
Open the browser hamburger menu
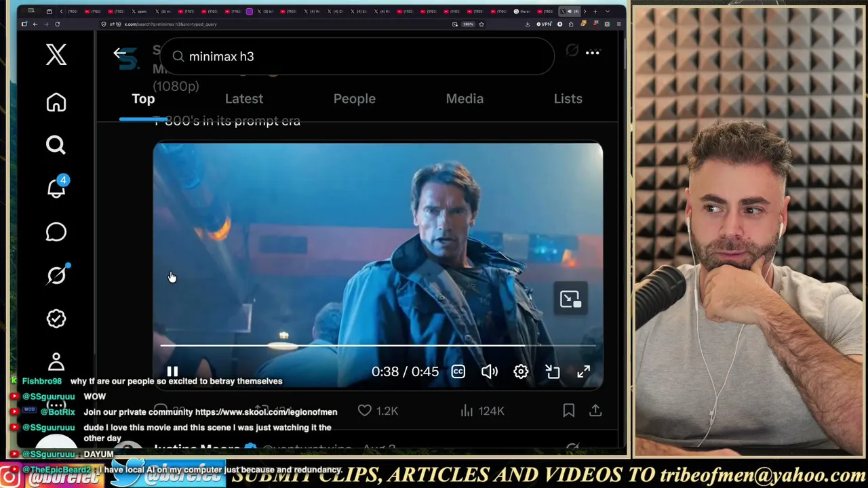coord(618,24)
